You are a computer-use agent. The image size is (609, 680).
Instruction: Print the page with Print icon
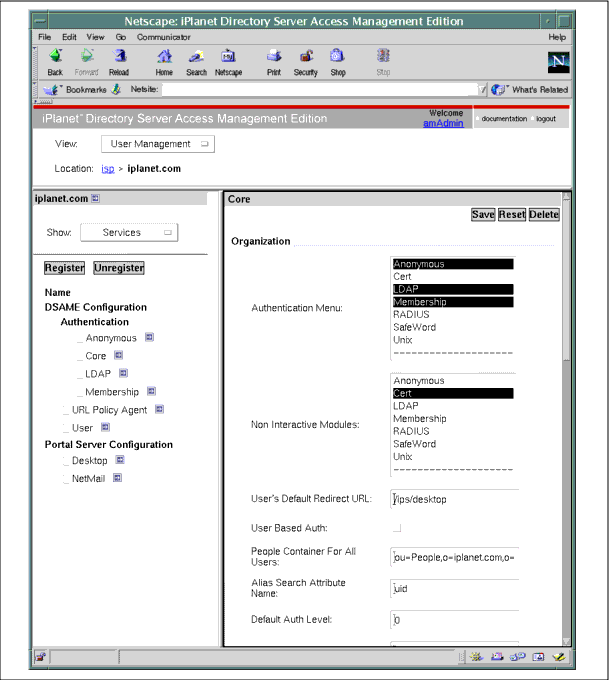(x=274, y=56)
